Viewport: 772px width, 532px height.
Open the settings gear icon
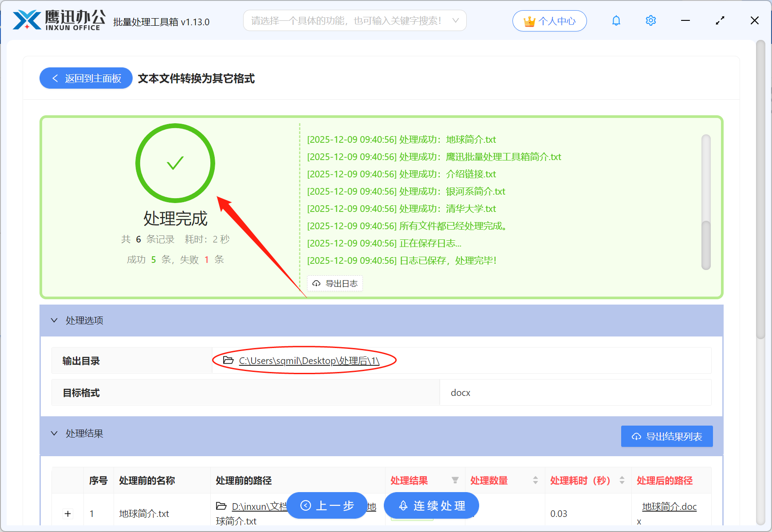[650, 20]
